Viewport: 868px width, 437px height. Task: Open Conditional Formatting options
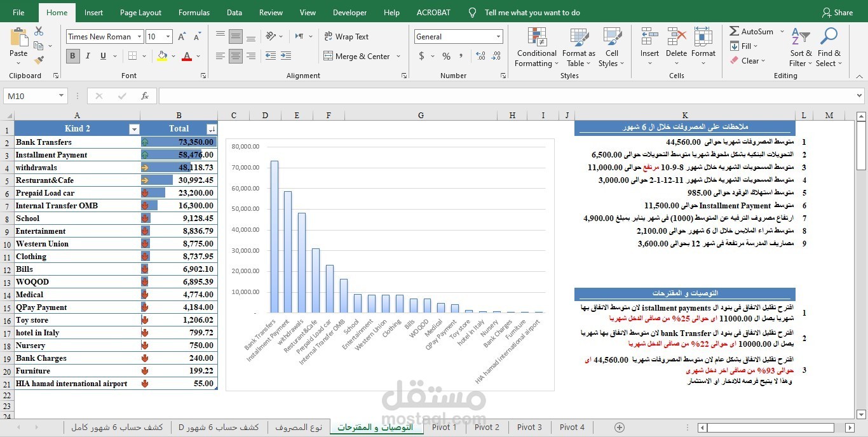[x=536, y=46]
